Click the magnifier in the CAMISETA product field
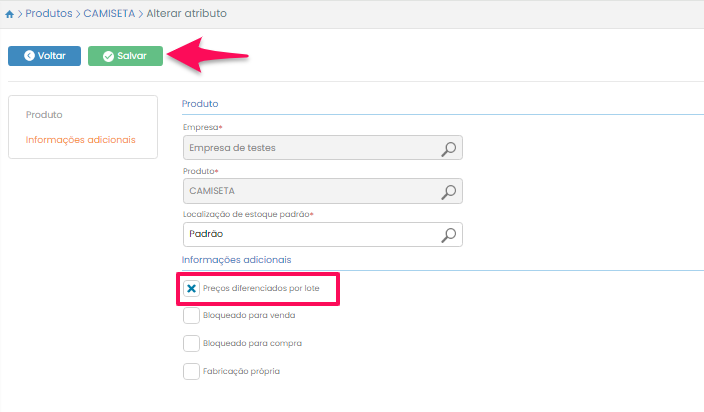The height and width of the screenshot is (412, 704). tap(449, 191)
